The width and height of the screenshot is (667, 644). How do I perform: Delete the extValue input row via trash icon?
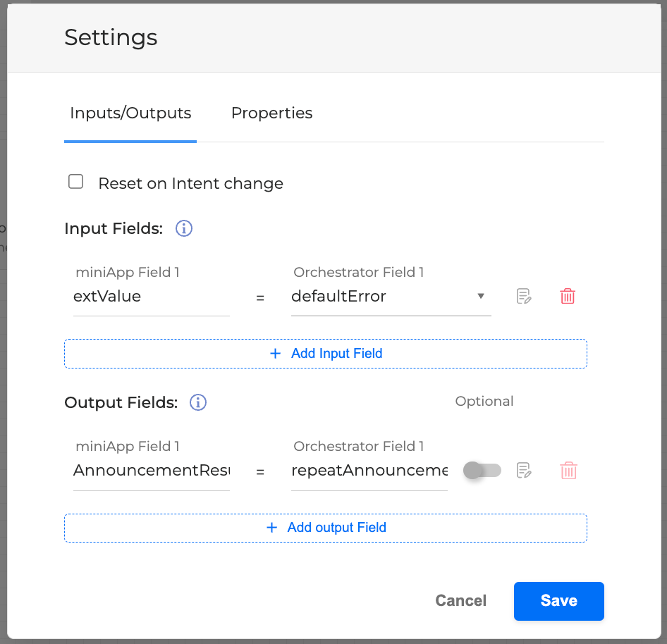pos(568,297)
